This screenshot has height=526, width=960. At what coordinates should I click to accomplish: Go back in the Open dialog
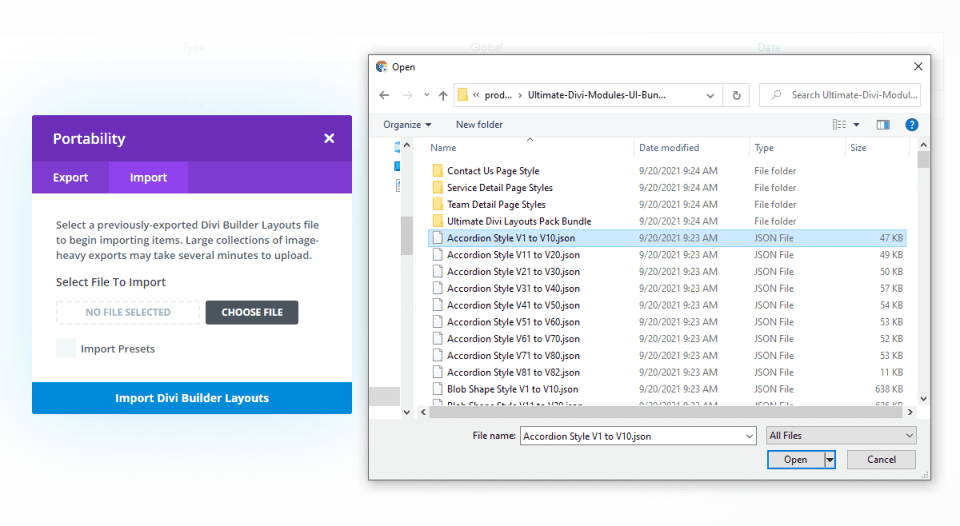click(384, 95)
